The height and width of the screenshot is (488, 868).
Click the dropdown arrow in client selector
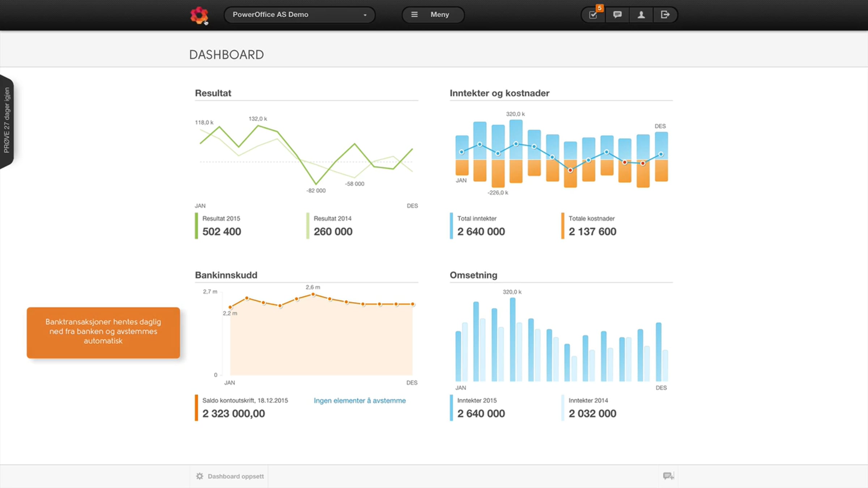[365, 15]
